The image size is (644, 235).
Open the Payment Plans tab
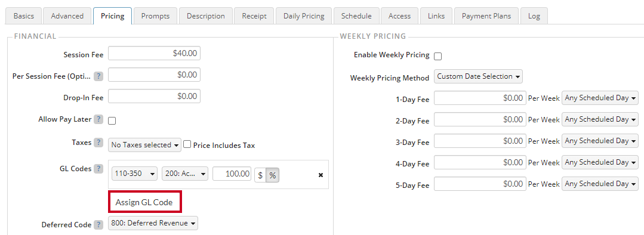[486, 16]
